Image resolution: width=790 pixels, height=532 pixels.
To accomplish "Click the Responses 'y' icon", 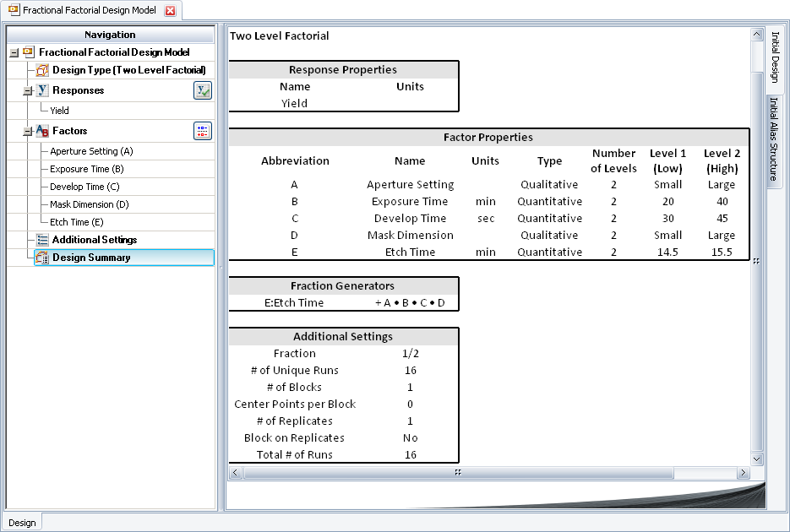I will point(43,90).
